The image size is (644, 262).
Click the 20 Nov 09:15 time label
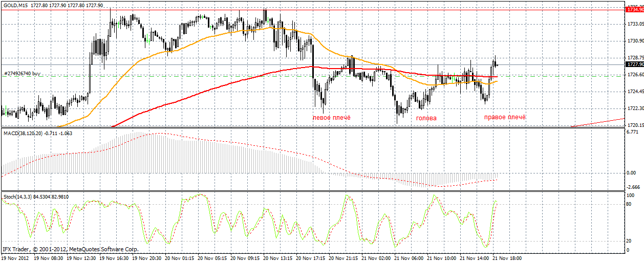point(244,258)
